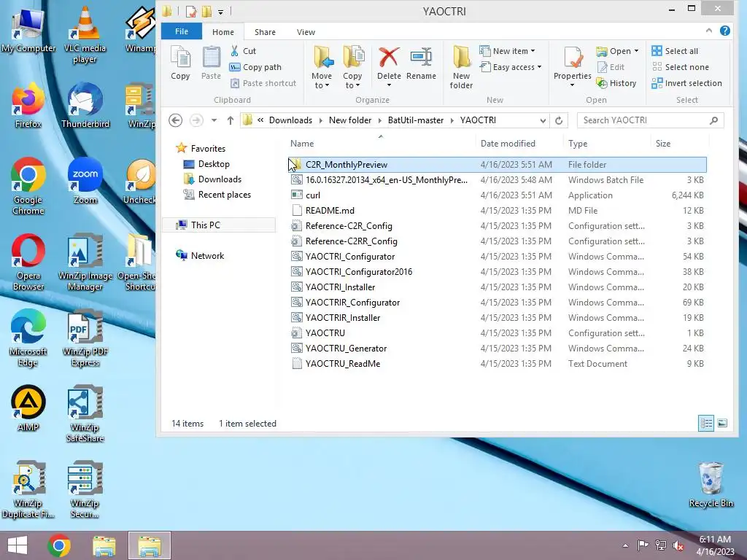The width and height of the screenshot is (747, 560).
Task: Click the Paste clipboard icon
Action: pyautogui.click(x=211, y=63)
